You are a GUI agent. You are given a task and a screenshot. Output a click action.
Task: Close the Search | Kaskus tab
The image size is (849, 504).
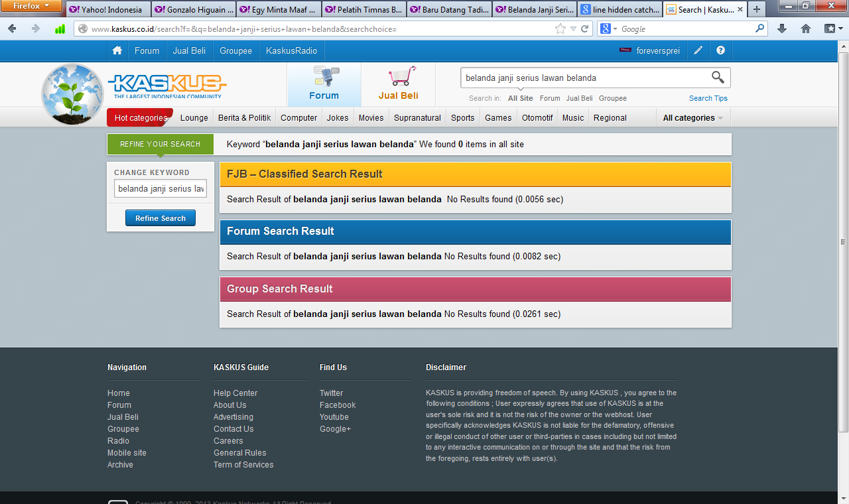(x=741, y=9)
